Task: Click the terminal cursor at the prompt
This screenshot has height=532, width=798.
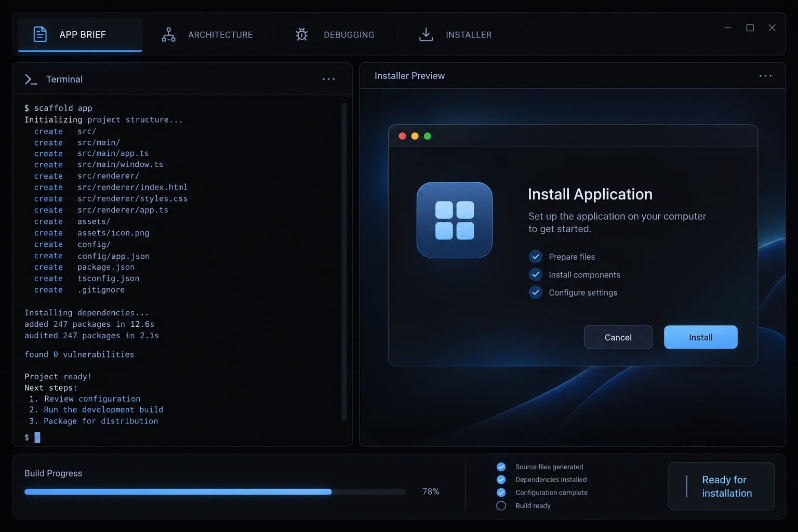Action: [37, 437]
